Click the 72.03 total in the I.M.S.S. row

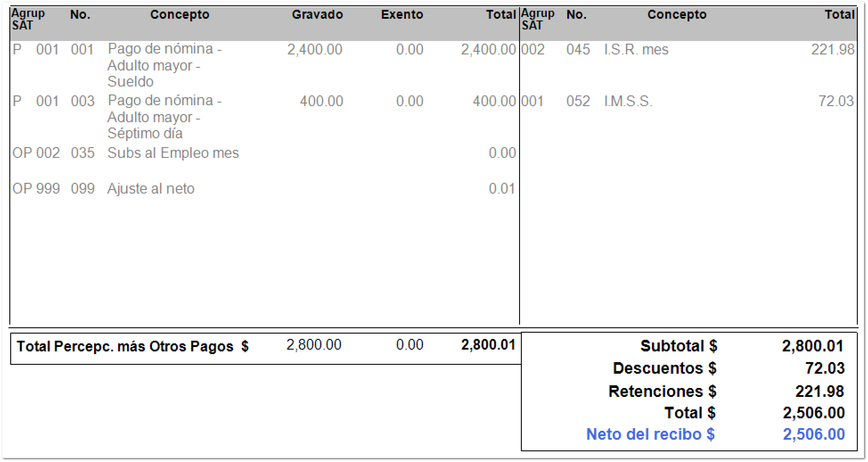[x=836, y=101]
